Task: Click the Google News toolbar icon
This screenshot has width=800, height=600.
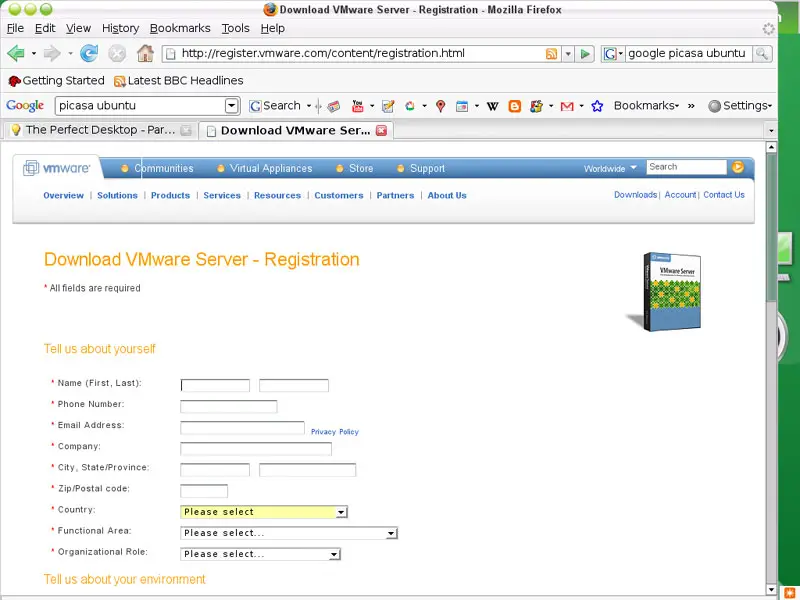Action: (334, 106)
